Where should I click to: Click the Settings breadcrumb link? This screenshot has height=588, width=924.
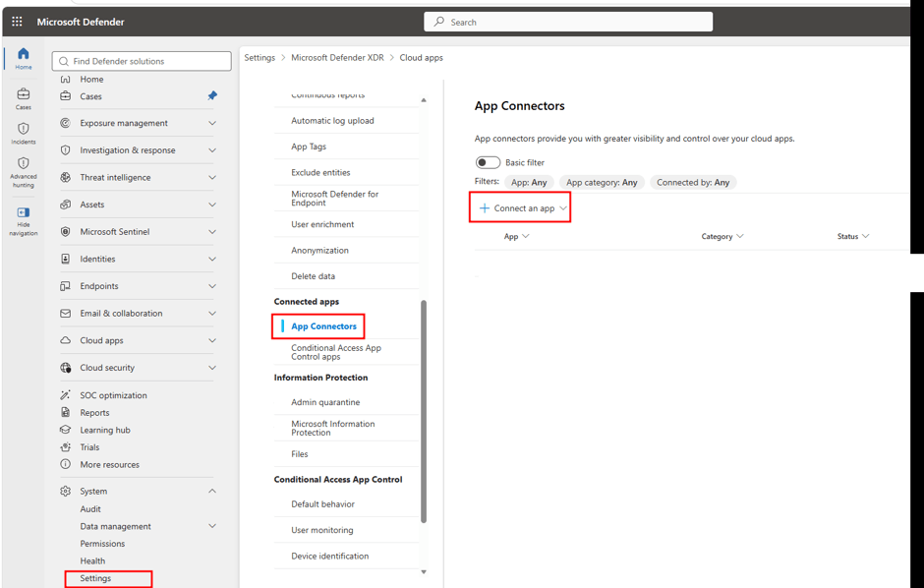(260, 58)
